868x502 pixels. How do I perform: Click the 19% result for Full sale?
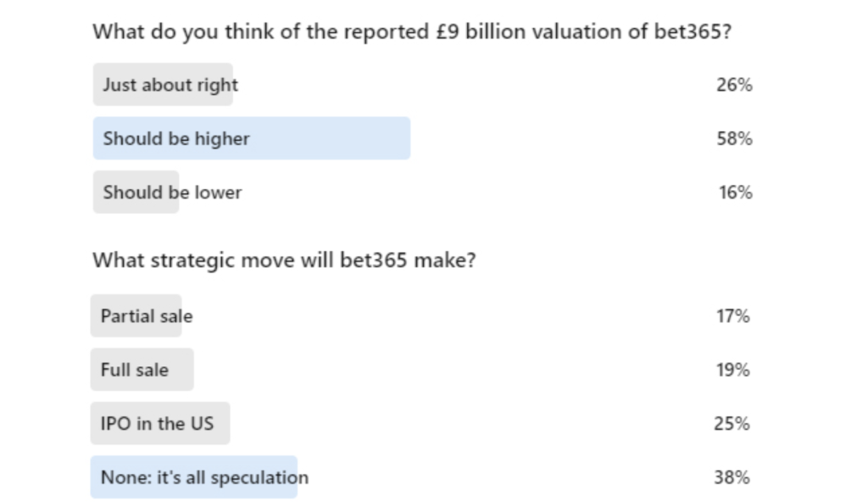[x=733, y=370]
